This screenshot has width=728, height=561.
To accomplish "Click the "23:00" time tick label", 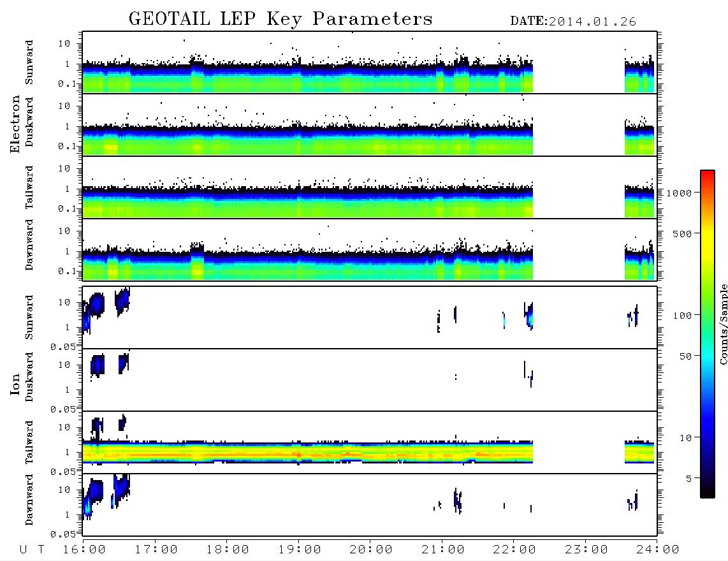I will coord(586,550).
